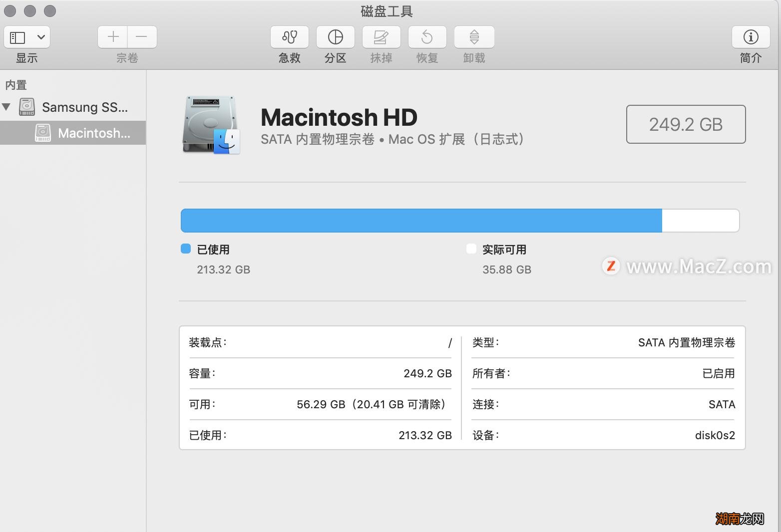Screen dimensions: 781x532
Task: Open the Partition (分区) tool
Action: (x=335, y=37)
